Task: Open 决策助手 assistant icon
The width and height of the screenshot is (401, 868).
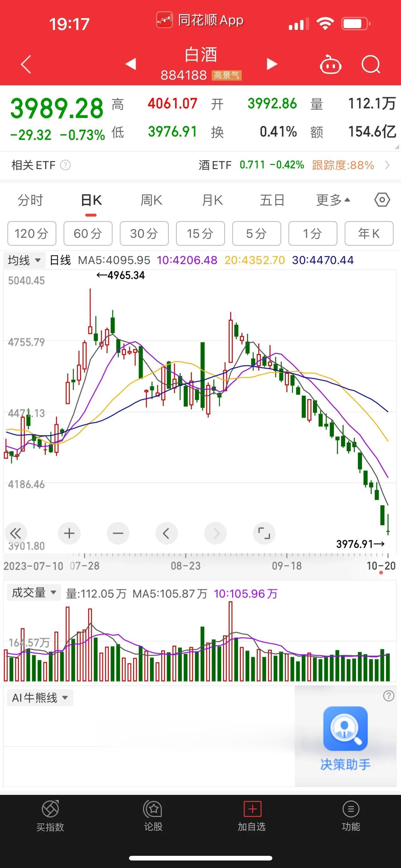Action: point(346,729)
